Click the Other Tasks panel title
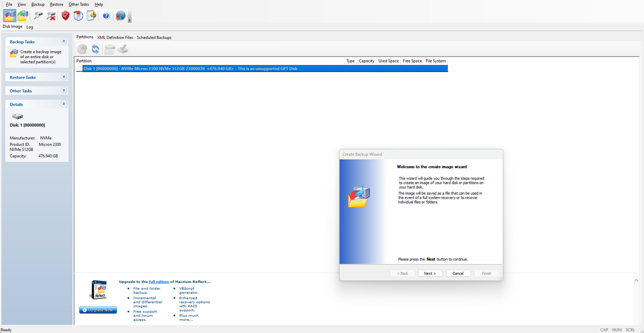Viewport: 644px width, 333px height. 21,91
